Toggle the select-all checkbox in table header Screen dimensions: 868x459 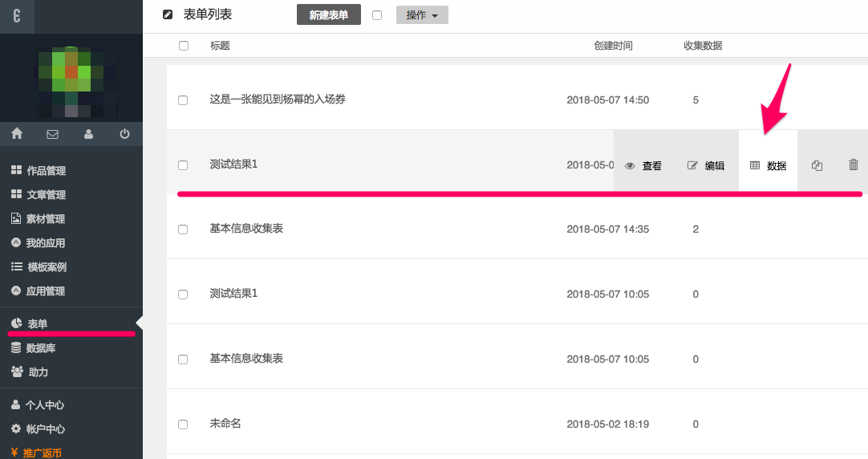pos(184,46)
